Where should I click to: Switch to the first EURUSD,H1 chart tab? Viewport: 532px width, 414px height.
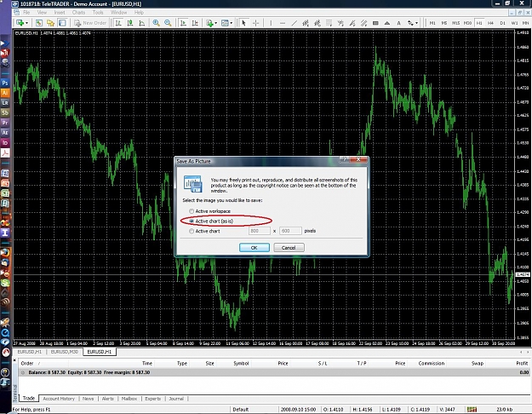tap(29, 352)
